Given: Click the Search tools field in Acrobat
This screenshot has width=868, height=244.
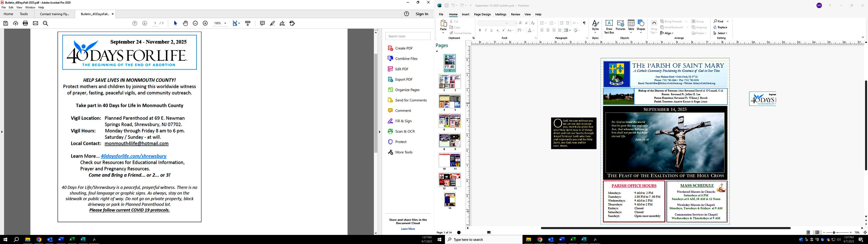Looking at the screenshot, I should (408, 36).
